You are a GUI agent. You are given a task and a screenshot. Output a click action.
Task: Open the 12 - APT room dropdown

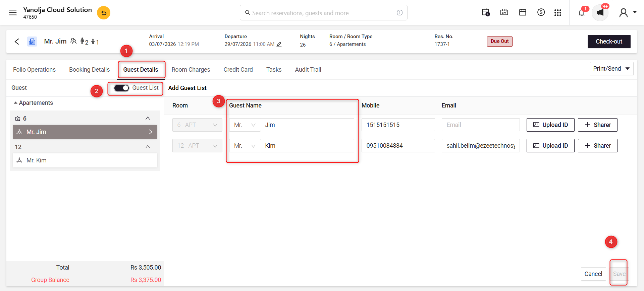197,146
